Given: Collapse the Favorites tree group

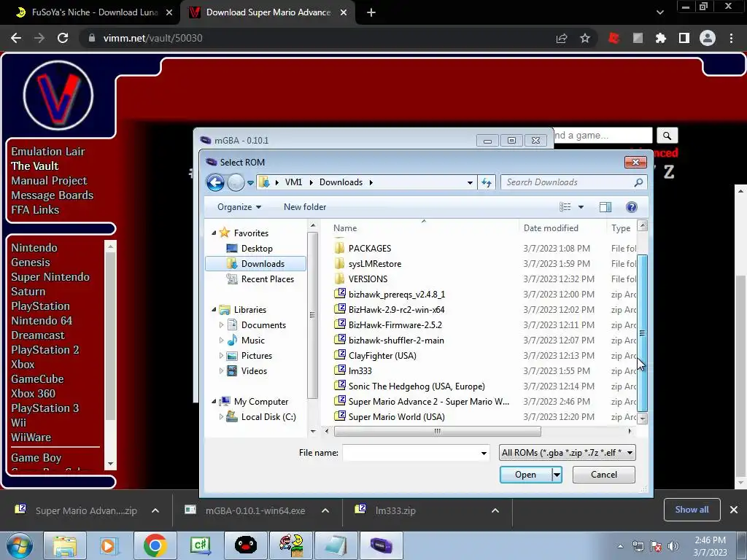Looking at the screenshot, I should pos(214,233).
